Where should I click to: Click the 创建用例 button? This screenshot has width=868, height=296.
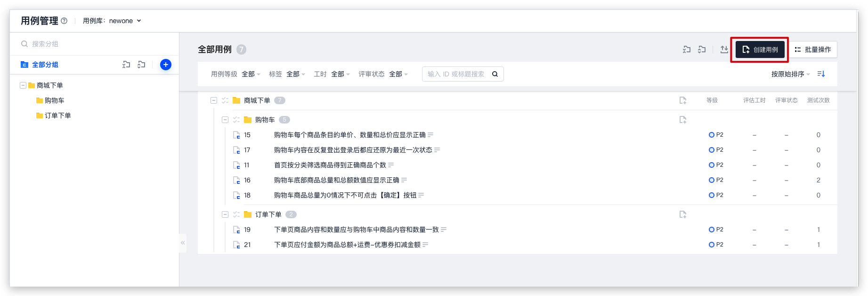pos(760,49)
